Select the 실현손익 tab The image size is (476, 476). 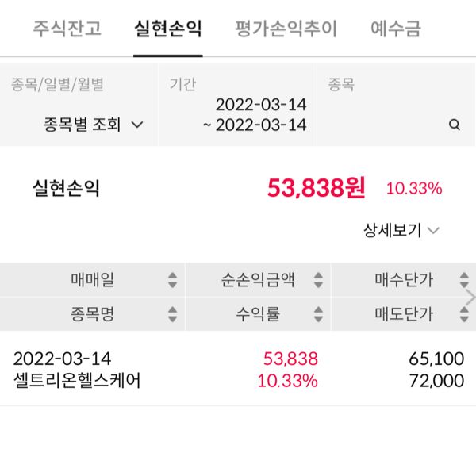pyautogui.click(x=167, y=29)
